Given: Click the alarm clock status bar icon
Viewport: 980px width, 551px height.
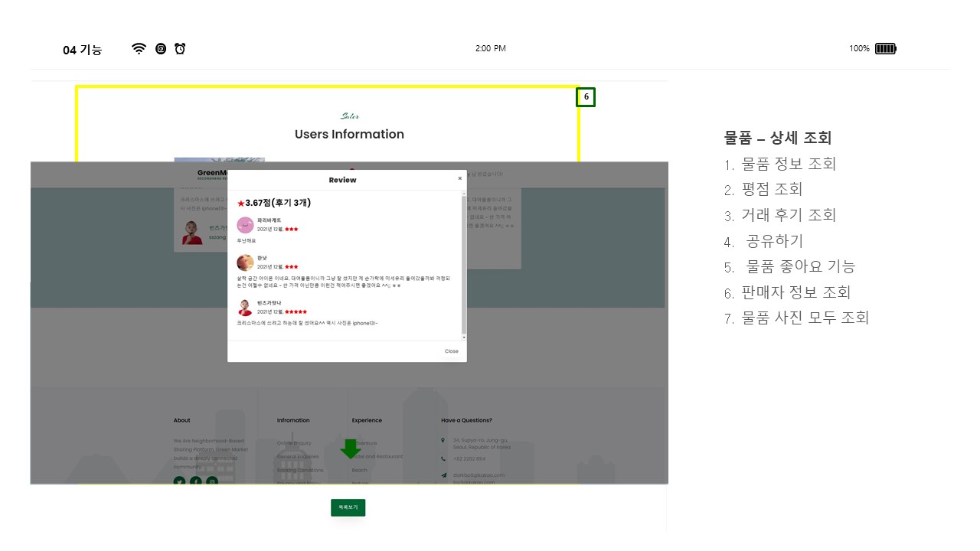Looking at the screenshot, I should (x=180, y=48).
